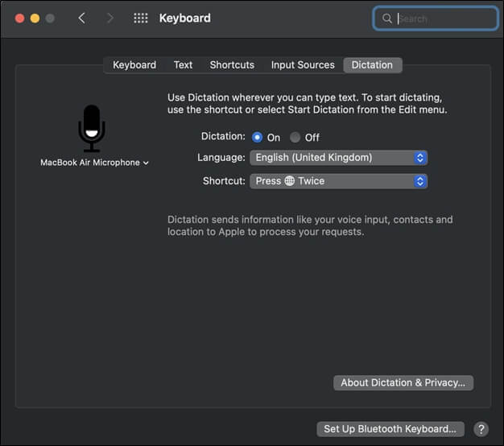Viewport: 504px width, 446px height.
Task: Open the Shortcuts tab
Action: coord(232,65)
